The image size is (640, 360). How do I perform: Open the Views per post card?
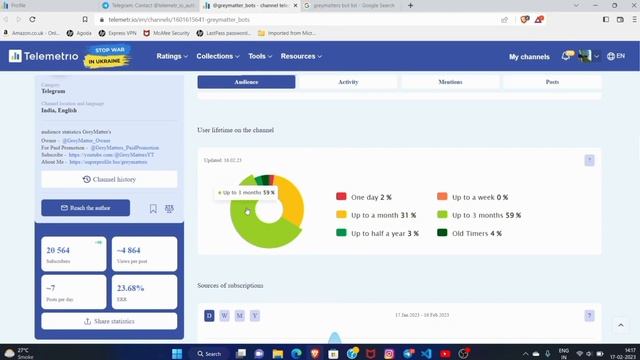point(144,254)
